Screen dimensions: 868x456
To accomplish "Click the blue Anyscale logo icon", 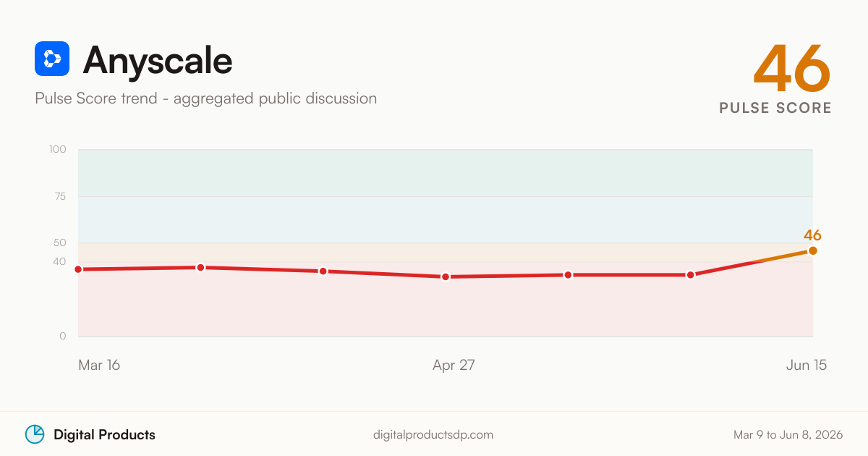I will point(52,59).
